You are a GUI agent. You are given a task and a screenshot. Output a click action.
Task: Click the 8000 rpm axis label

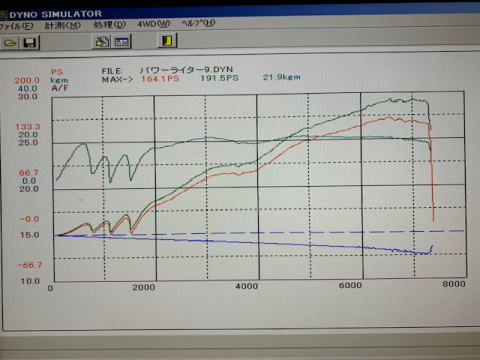coord(454,284)
